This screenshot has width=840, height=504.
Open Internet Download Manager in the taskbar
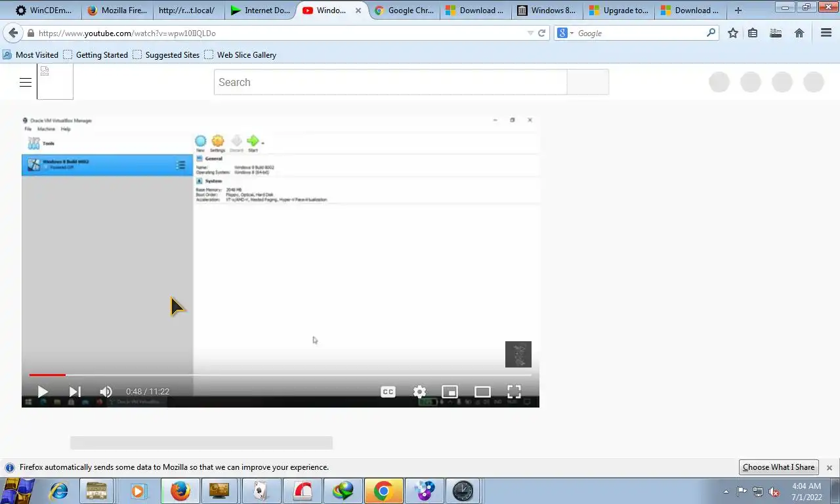pos(343,491)
